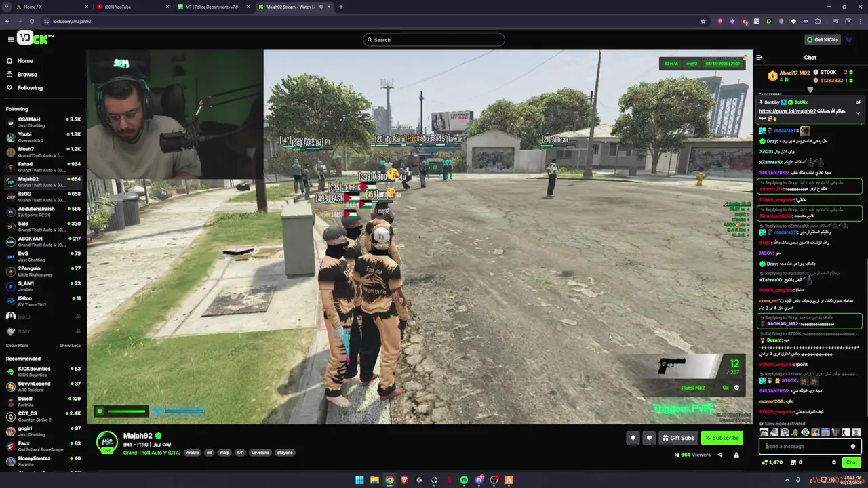Click the report warning icon
Screen dimensions: 868x488
click(736, 455)
